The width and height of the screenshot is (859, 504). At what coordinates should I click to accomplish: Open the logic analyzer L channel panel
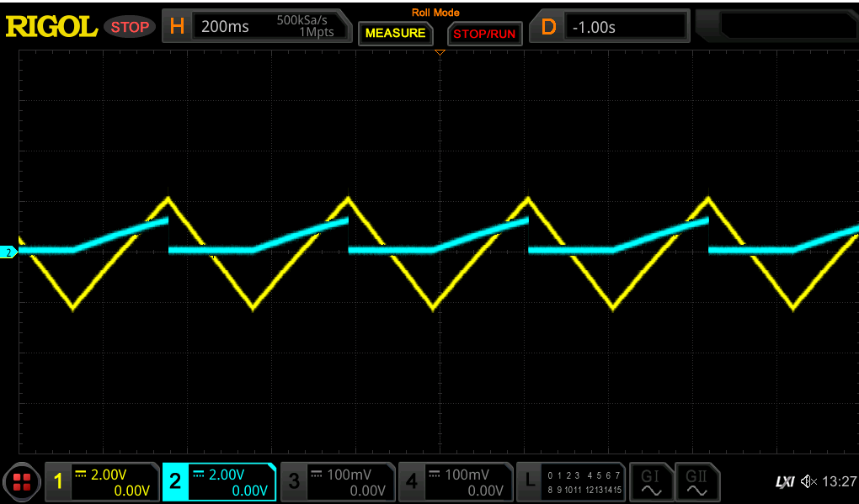(573, 481)
